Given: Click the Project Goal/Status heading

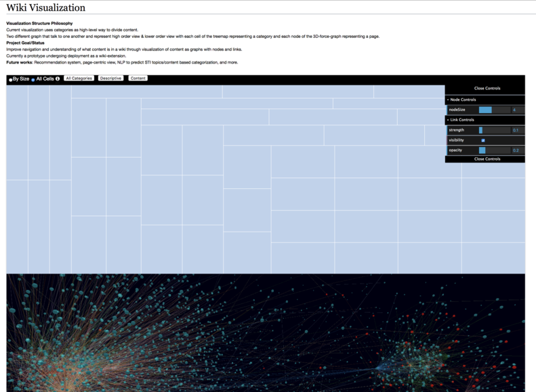Looking at the screenshot, I should 25,43.
